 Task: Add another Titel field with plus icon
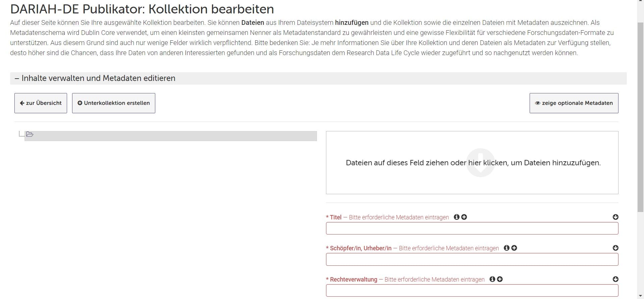tap(464, 217)
